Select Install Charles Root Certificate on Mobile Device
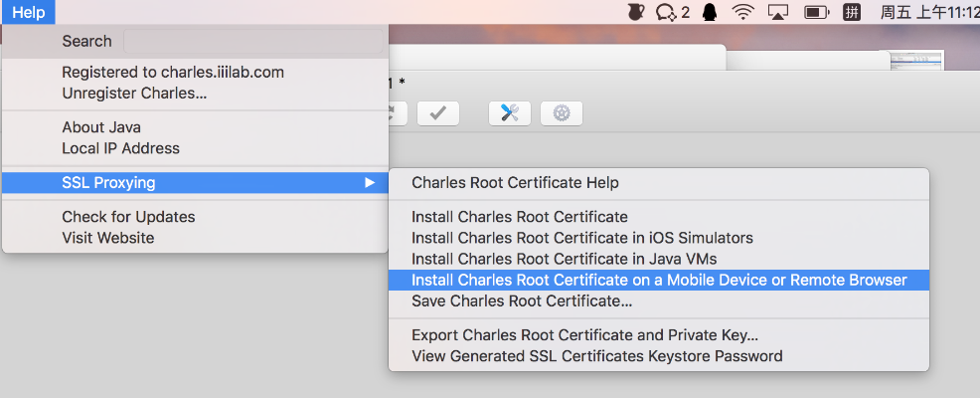This screenshot has height=398, width=980. (658, 280)
